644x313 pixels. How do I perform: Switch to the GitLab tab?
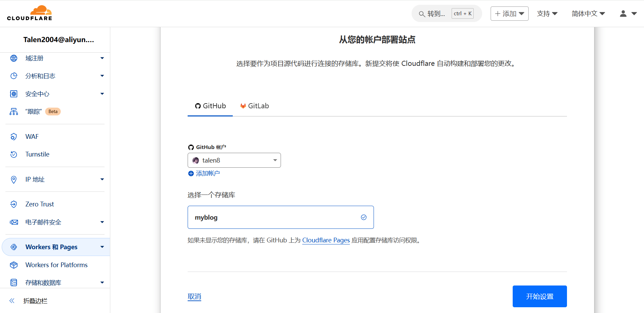tap(254, 106)
